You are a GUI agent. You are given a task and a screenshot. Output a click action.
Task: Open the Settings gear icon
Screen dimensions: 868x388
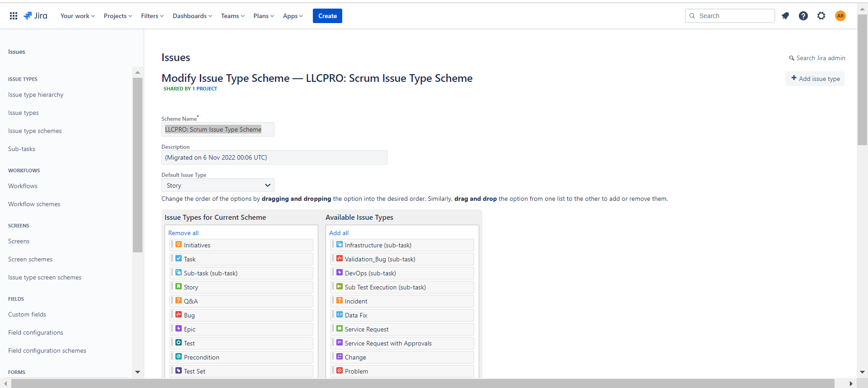(821, 16)
